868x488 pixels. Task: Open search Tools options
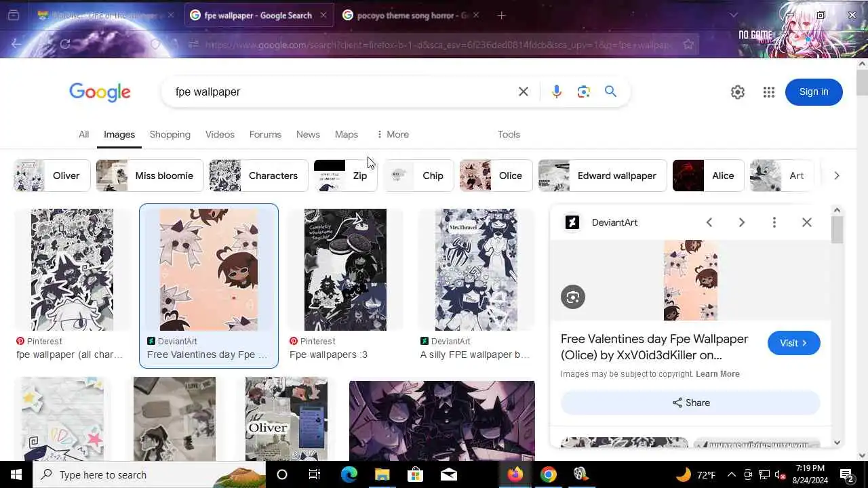coord(509,134)
